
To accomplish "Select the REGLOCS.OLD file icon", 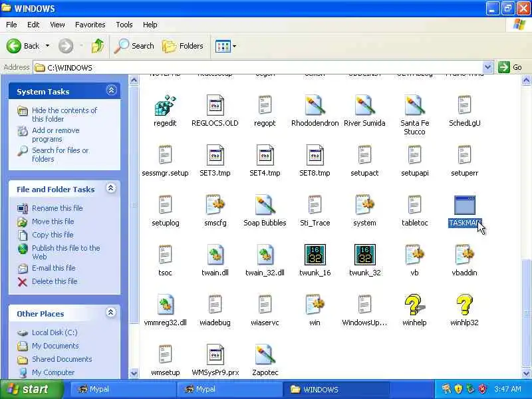I will click(x=215, y=105).
